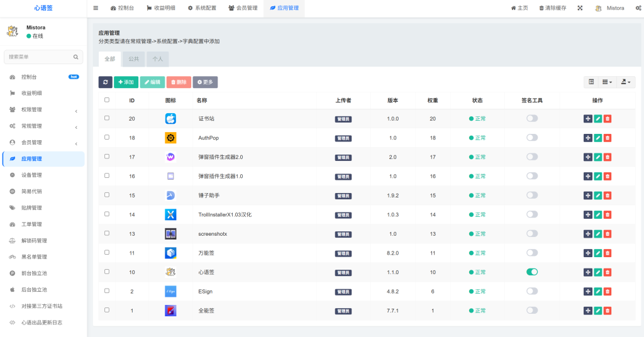Open the 系统配置 top navigation tab

point(202,8)
